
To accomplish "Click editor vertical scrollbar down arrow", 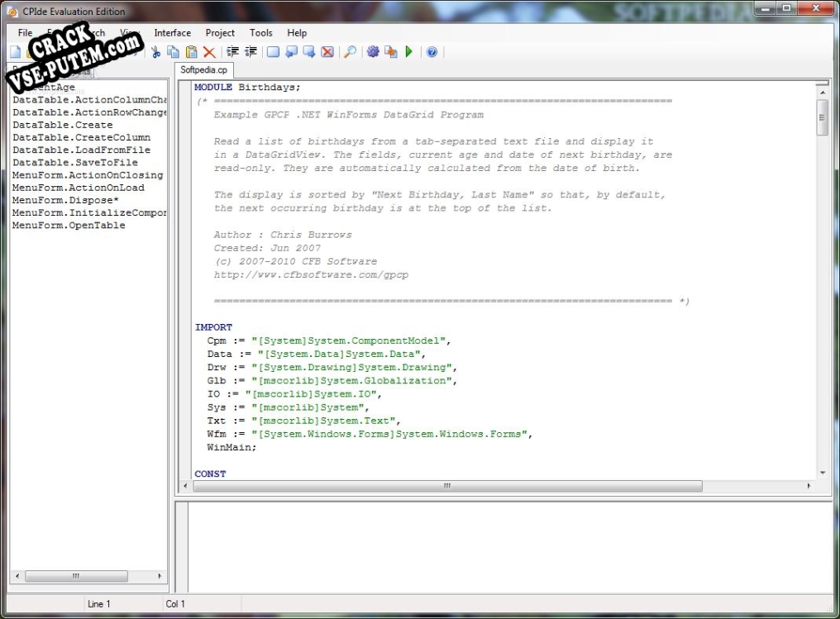I will tap(823, 474).
